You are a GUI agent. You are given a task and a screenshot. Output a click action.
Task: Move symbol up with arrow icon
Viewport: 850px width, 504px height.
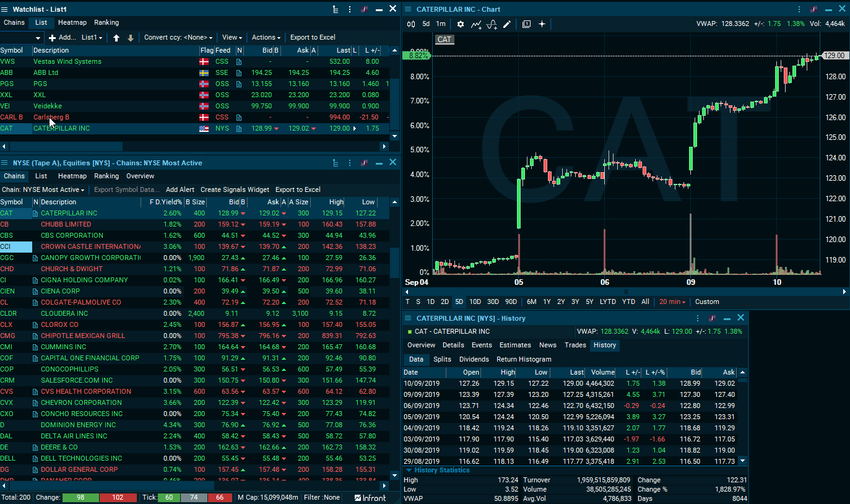pyautogui.click(x=116, y=38)
